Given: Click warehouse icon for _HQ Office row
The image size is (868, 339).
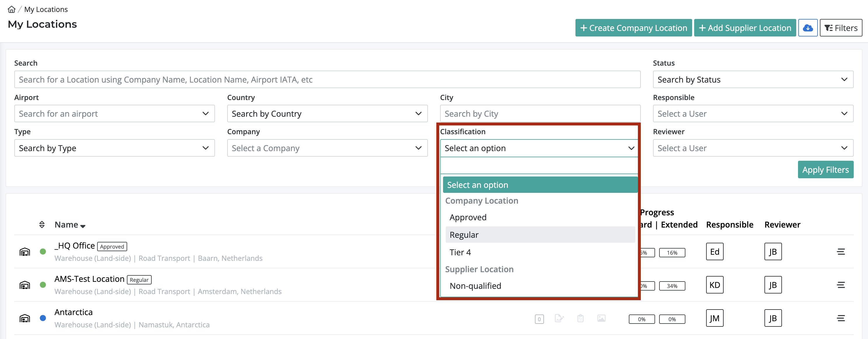Looking at the screenshot, I should click(x=24, y=252).
